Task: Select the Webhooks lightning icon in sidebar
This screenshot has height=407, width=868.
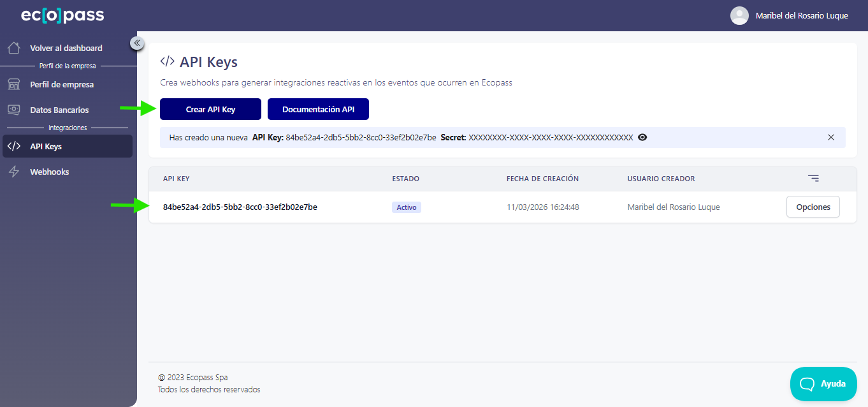Action: (x=14, y=171)
